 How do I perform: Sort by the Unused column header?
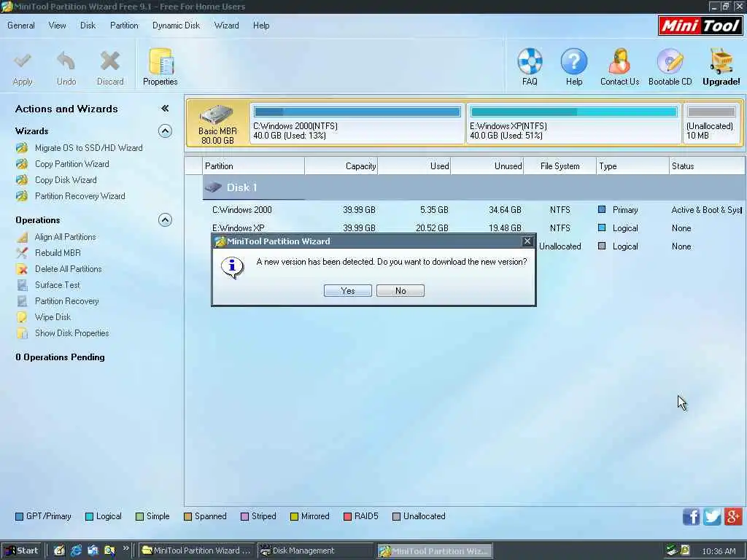click(487, 166)
